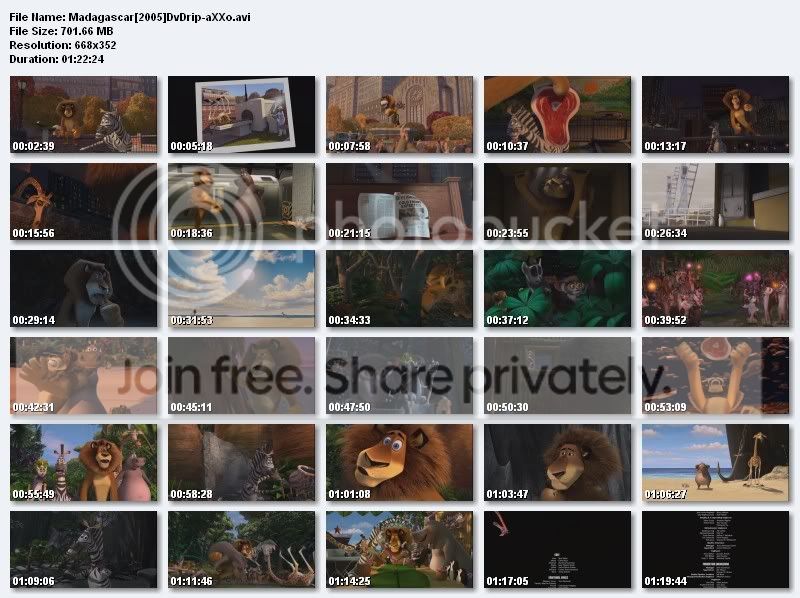Screen dimensions: 800x598
Task: Select the thumbnail at 00:13:17
Action: (715, 114)
